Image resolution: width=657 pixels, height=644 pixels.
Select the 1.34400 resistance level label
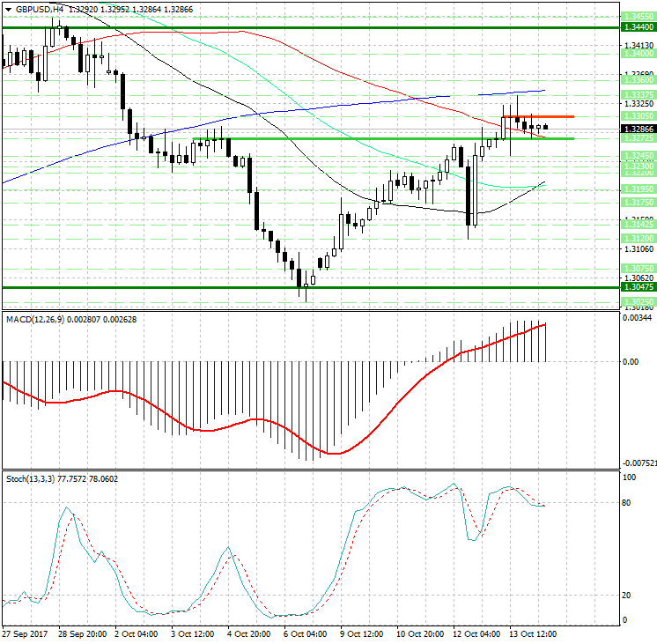click(639, 27)
